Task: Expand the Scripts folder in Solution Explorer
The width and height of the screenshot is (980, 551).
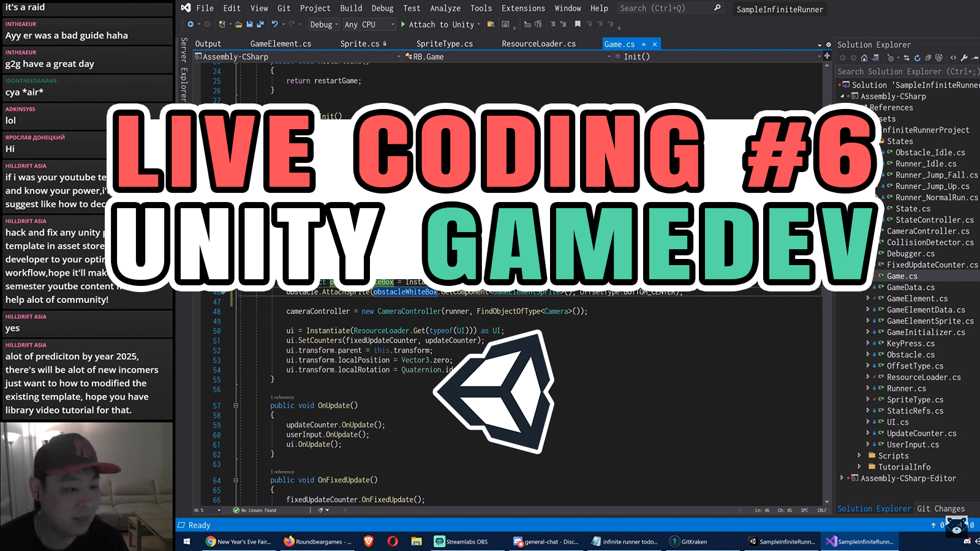Action: point(859,455)
